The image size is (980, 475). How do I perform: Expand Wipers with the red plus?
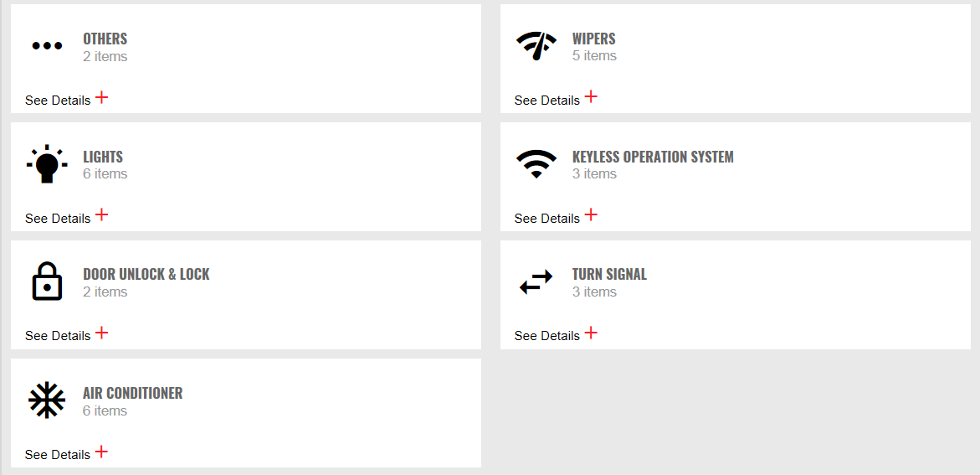[591, 97]
